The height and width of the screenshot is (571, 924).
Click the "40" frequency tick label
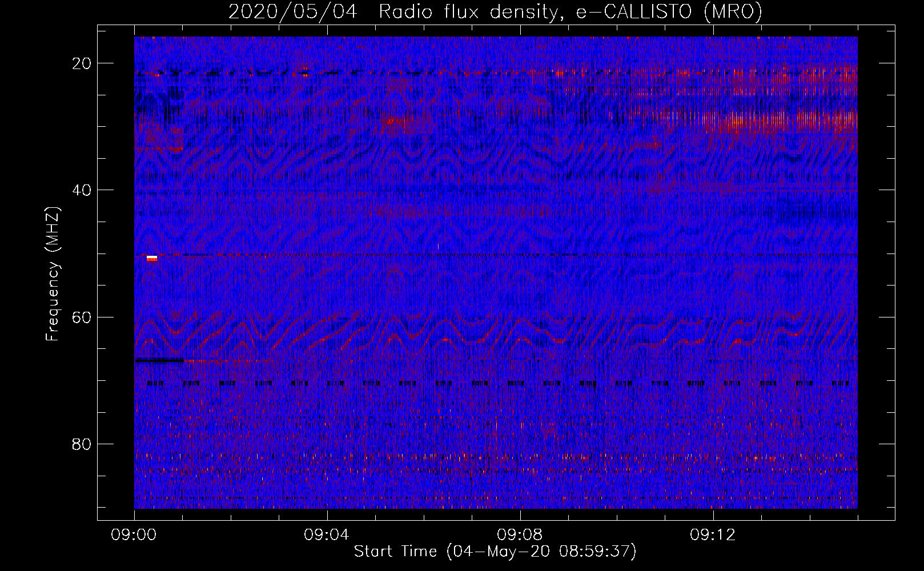pos(82,190)
